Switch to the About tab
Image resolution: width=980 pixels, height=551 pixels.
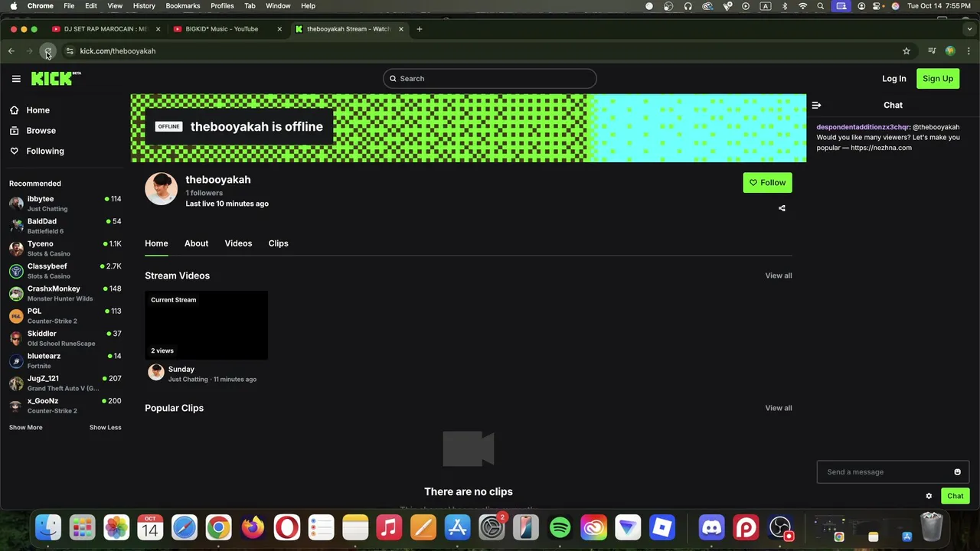196,243
